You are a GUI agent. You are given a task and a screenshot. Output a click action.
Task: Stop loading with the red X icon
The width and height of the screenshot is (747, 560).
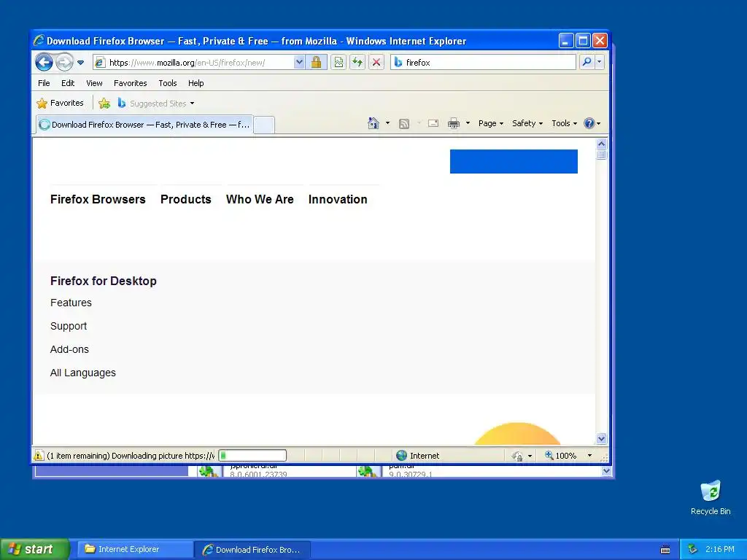[x=376, y=63]
